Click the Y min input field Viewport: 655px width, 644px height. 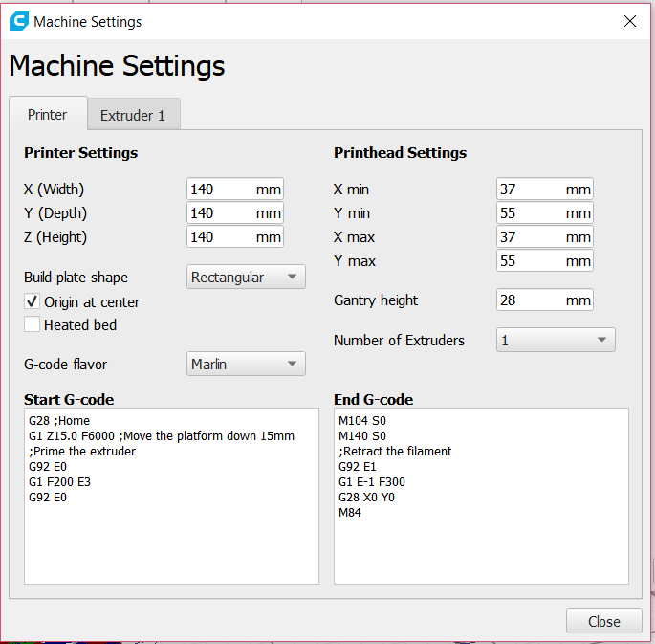click(x=530, y=213)
